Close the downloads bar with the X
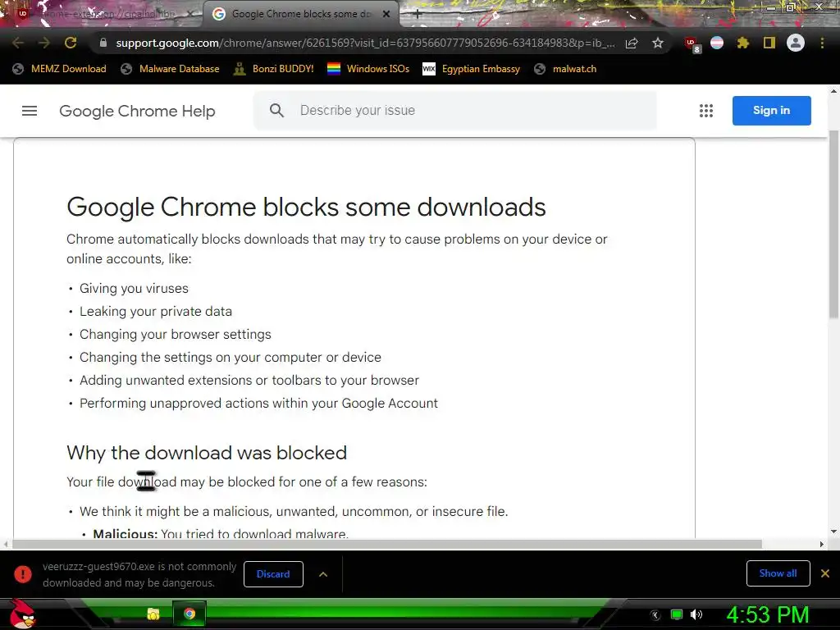 825,573
